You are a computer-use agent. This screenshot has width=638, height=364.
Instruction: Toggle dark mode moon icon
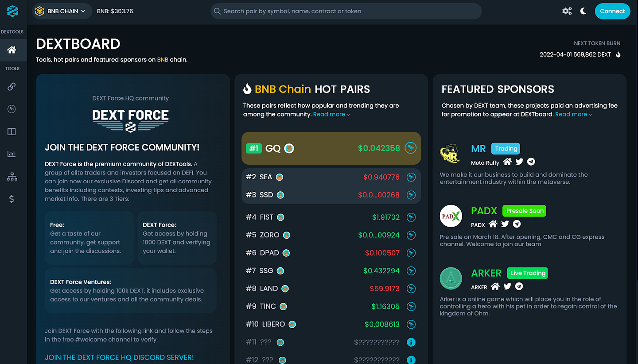[584, 11]
